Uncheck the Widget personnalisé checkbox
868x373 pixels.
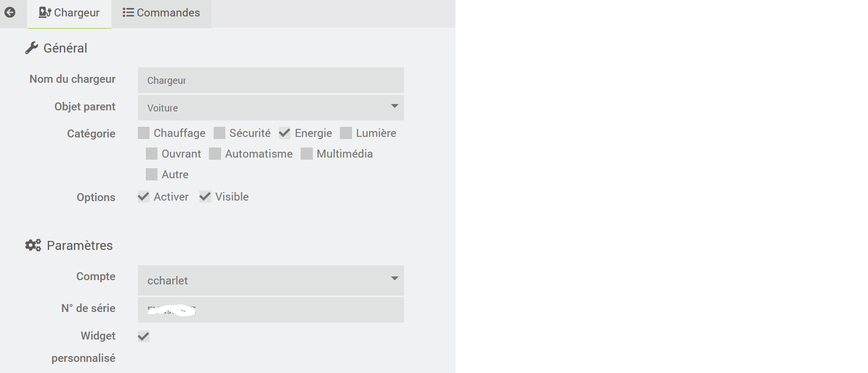tap(144, 336)
